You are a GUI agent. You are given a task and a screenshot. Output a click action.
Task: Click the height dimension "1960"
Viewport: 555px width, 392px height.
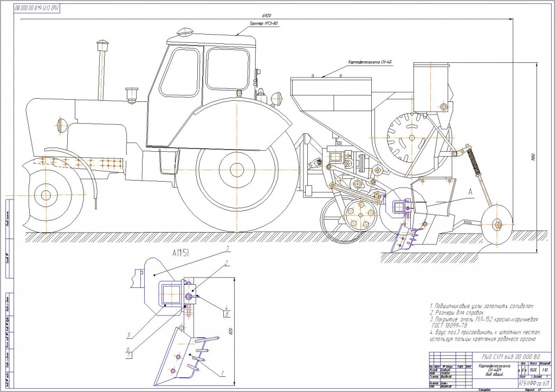(533, 157)
